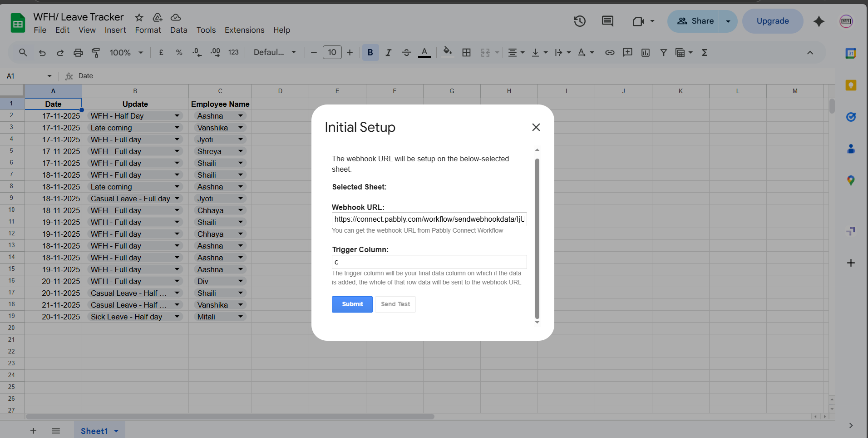Open version history clock icon
This screenshot has width=868, height=438.
[x=580, y=21]
